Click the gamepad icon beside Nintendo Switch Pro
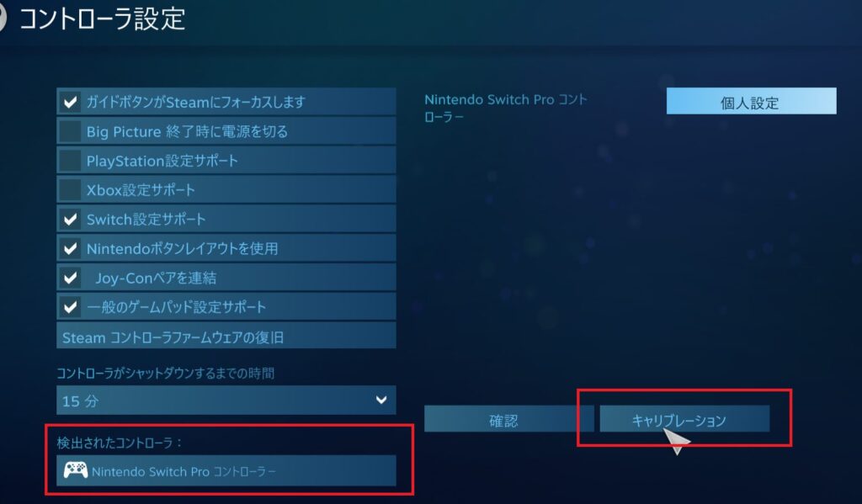Screen dimensions: 862x504 click(75, 470)
